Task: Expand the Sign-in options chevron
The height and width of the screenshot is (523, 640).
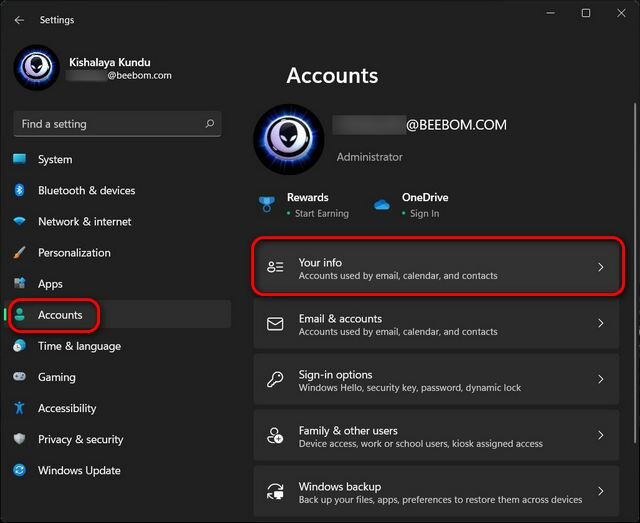Action: click(x=600, y=379)
